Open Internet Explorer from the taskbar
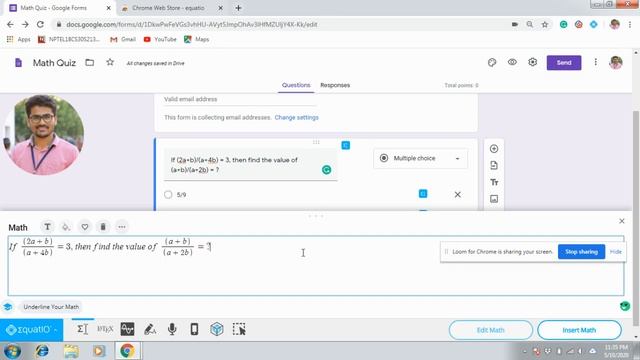The width and height of the screenshot is (640, 360). pyautogui.click(x=42, y=351)
